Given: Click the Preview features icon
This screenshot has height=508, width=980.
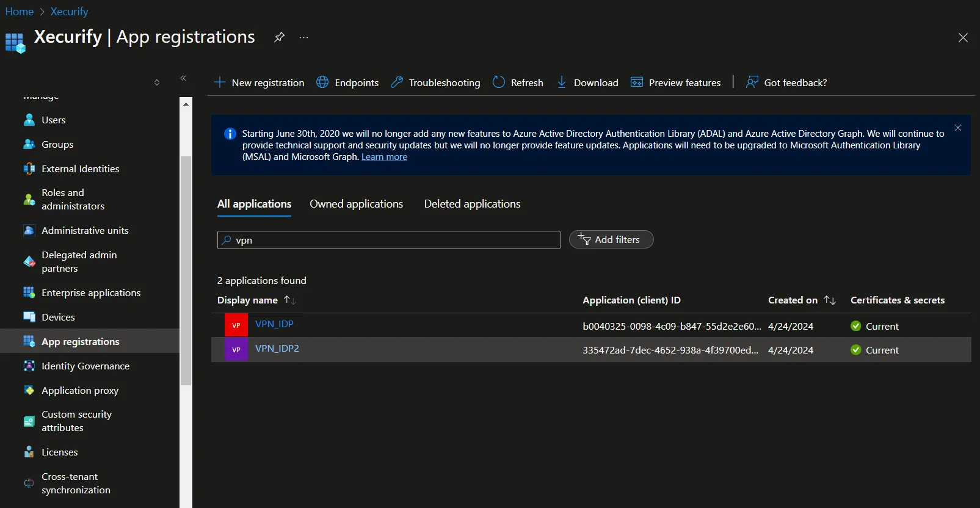Looking at the screenshot, I should (x=637, y=82).
